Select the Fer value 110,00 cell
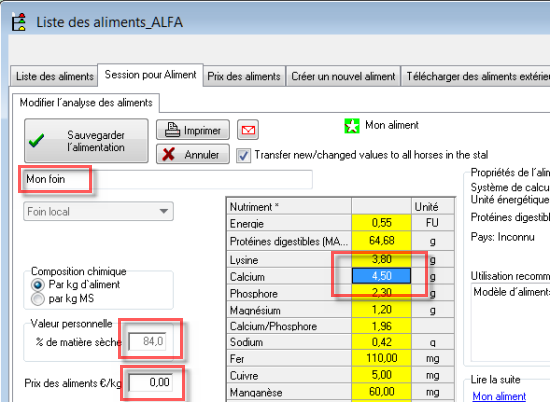 381,358
